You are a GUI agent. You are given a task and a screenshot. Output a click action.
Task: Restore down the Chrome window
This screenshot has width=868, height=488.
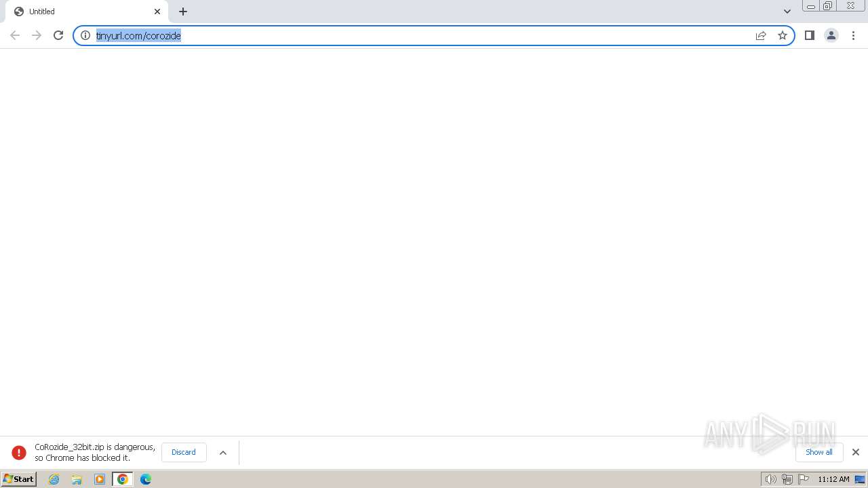pos(828,6)
